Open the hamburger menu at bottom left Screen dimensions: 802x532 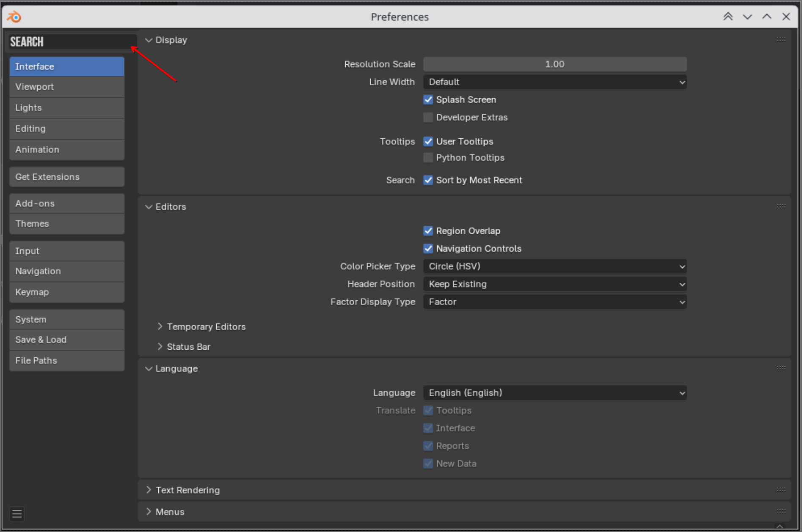(17, 514)
